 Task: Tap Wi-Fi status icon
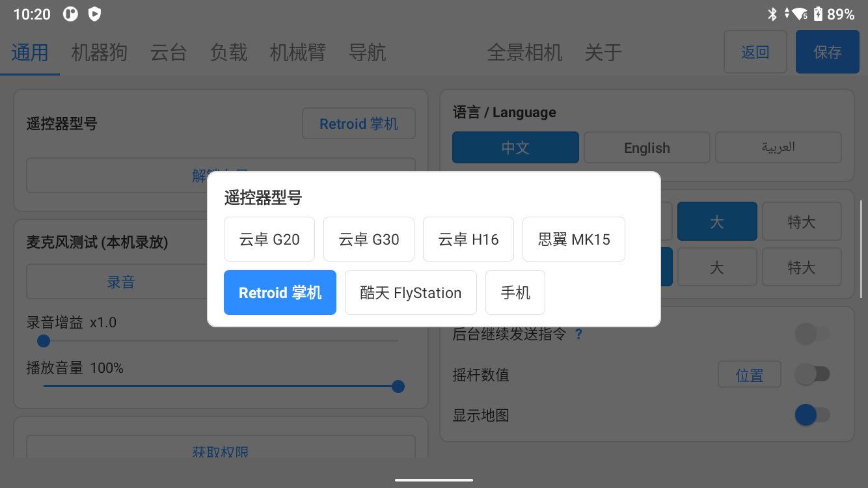800,14
